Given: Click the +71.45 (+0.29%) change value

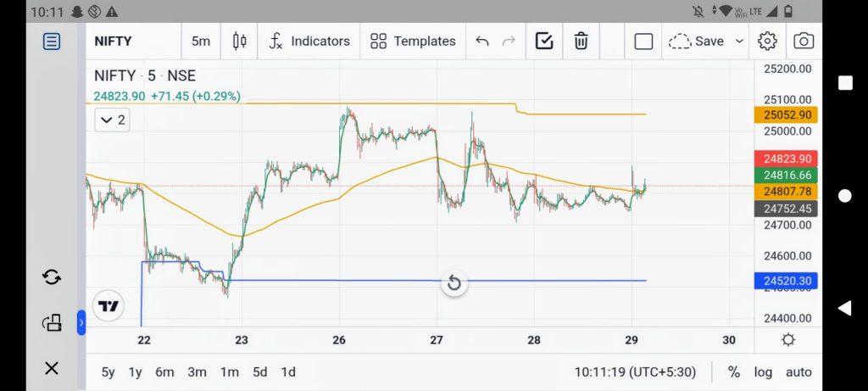Looking at the screenshot, I should coord(195,97).
